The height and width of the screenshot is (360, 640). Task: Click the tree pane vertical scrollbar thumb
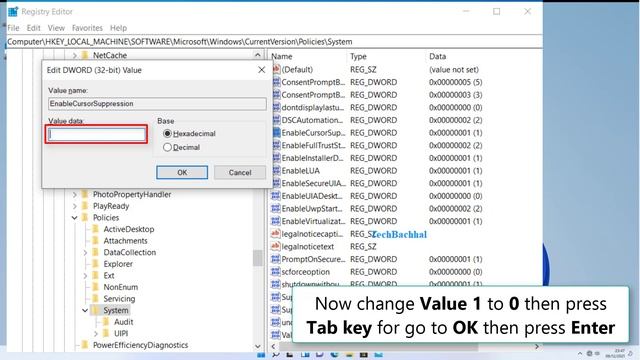[258, 258]
